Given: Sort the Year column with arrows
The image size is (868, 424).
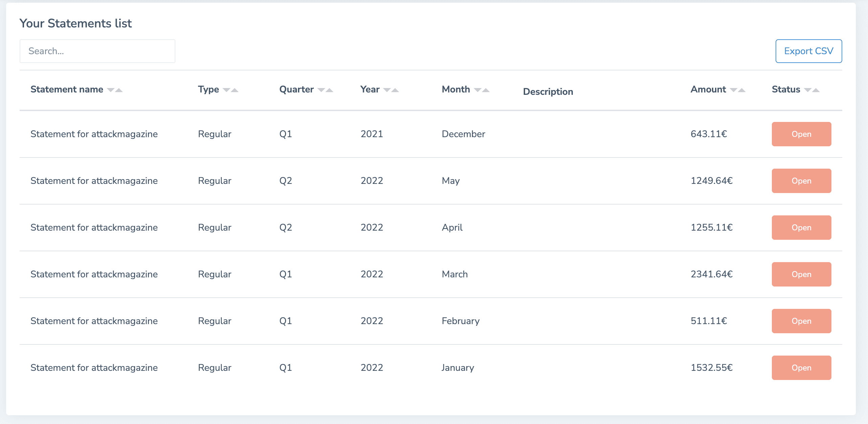Looking at the screenshot, I should coord(391,90).
